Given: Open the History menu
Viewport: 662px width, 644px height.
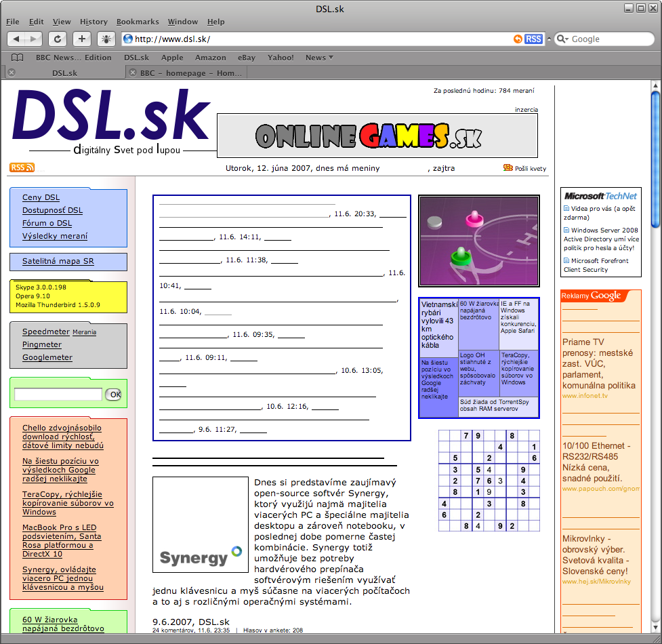Looking at the screenshot, I should point(94,22).
